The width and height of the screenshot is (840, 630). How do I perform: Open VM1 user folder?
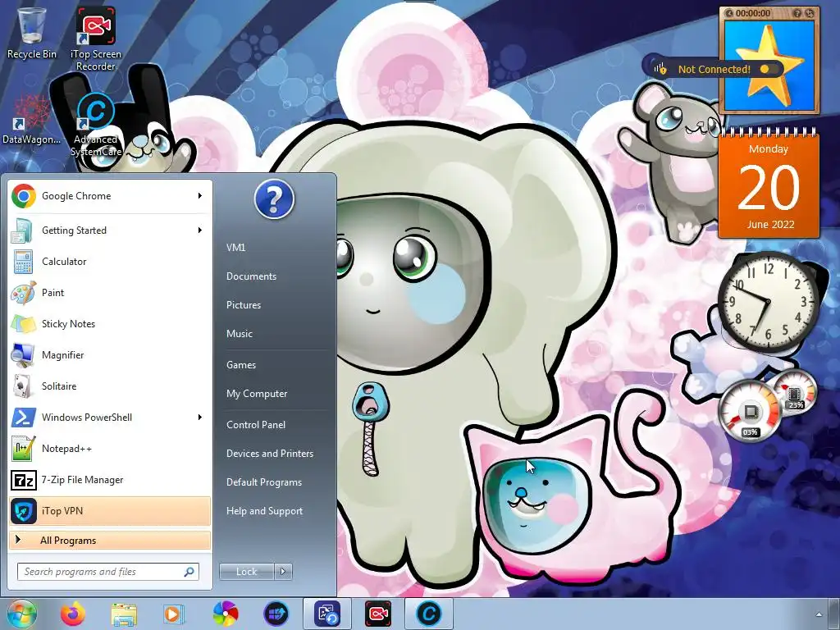(235, 248)
